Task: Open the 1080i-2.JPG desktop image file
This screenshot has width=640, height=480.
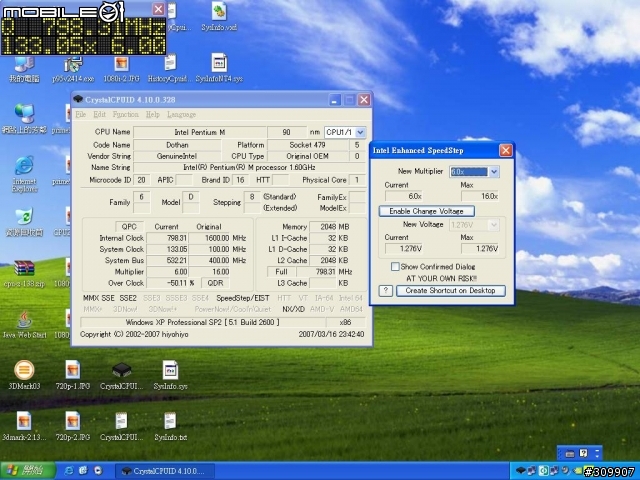Action: (121, 69)
